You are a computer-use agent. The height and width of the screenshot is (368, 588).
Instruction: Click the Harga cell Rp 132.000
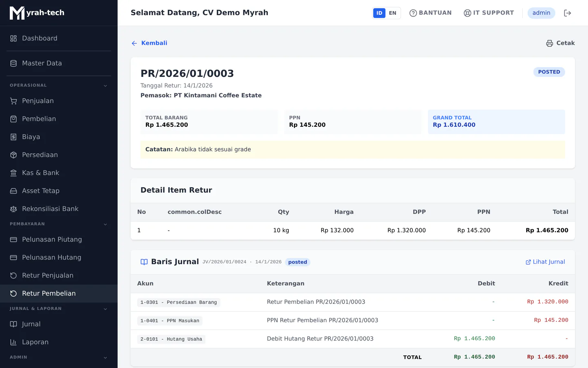(x=337, y=231)
